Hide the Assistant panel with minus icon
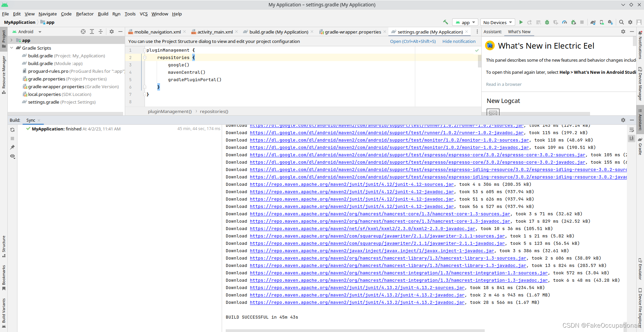The height and width of the screenshot is (332, 644). coord(632,32)
